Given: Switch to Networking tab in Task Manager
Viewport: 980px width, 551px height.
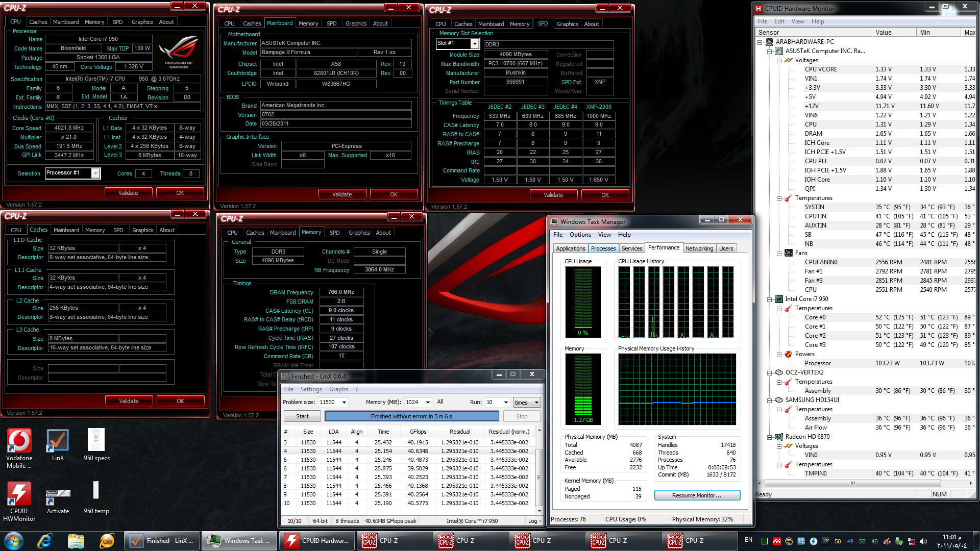Looking at the screenshot, I should click(x=699, y=248).
